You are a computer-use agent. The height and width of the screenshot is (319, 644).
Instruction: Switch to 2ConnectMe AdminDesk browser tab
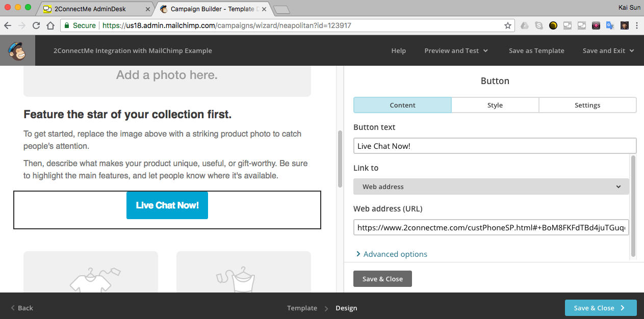click(97, 9)
